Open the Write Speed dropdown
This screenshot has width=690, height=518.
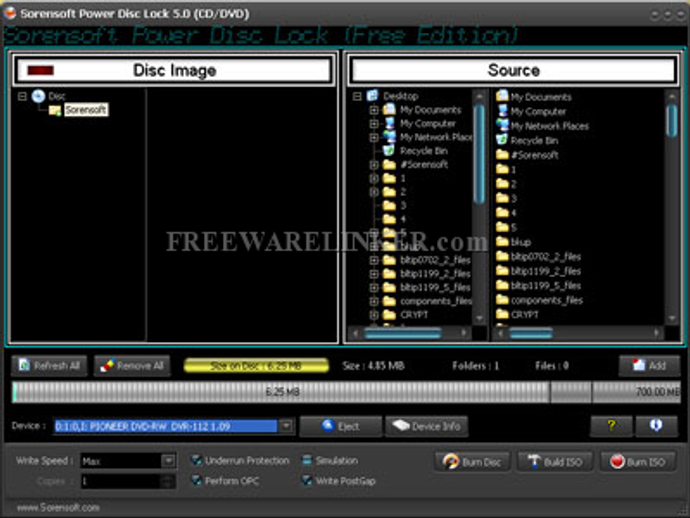click(168, 461)
